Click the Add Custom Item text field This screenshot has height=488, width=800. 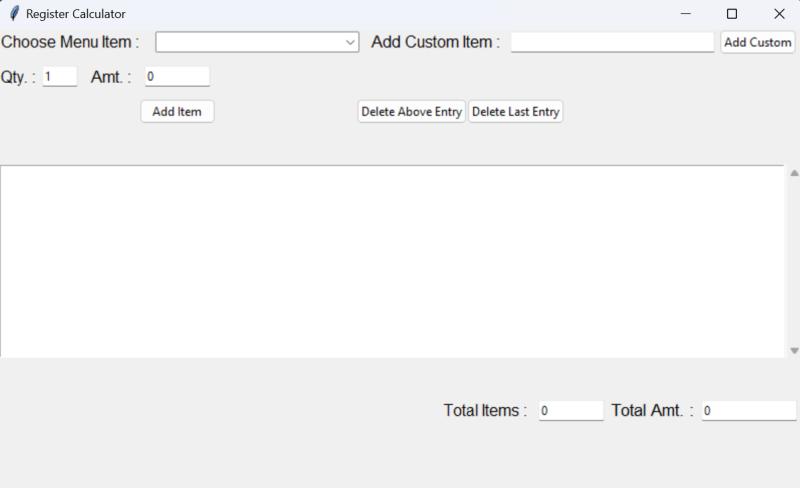coord(612,42)
